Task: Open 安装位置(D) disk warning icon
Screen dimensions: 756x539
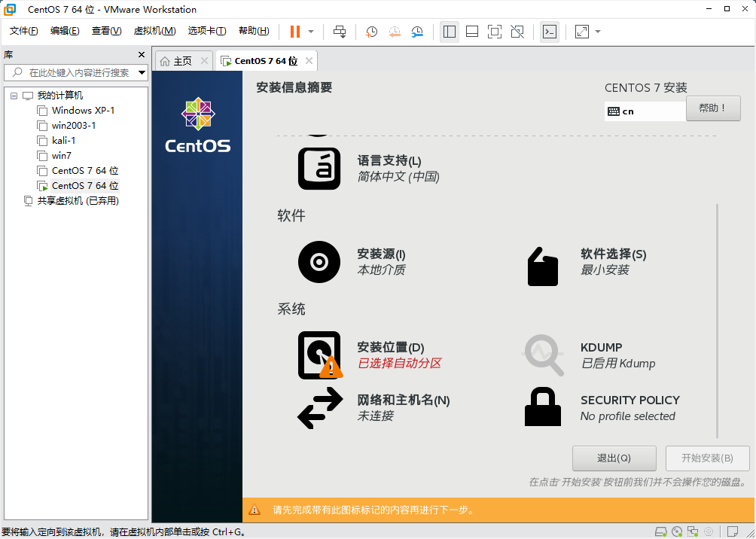Action: (320, 355)
